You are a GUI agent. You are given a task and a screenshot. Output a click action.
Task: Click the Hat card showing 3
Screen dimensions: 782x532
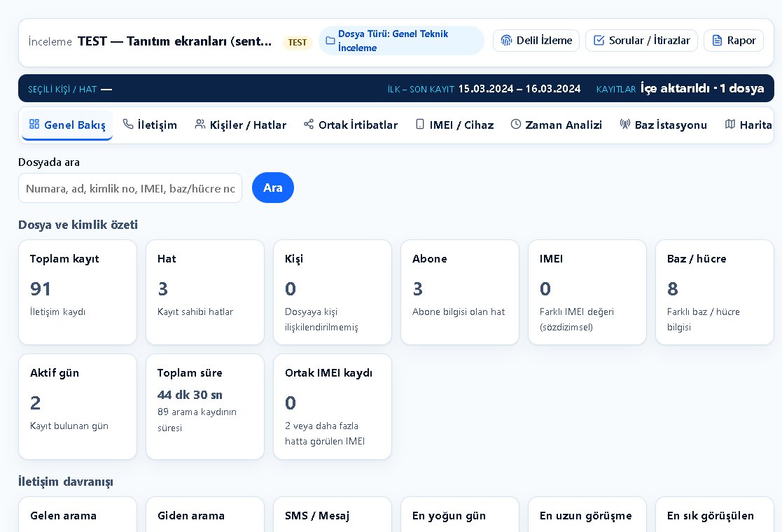pyautogui.click(x=205, y=292)
